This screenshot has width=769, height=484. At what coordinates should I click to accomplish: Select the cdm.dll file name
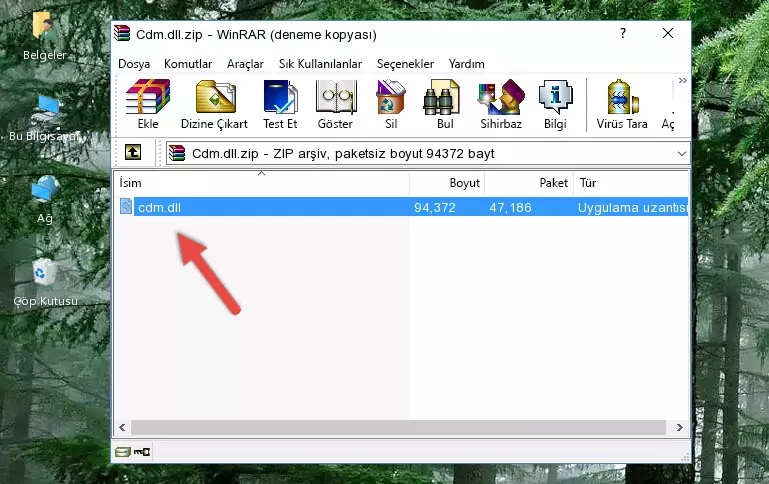coord(159,207)
